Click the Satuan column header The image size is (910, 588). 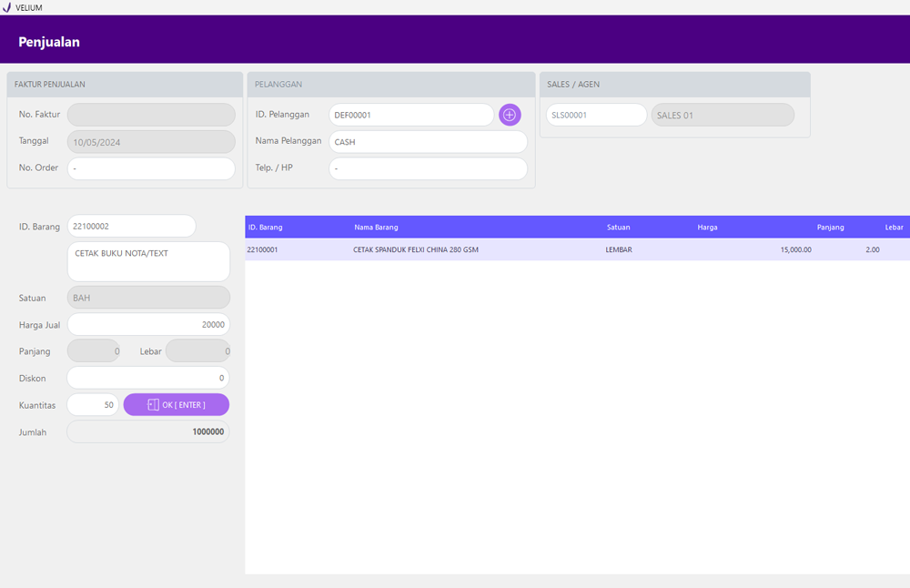click(618, 227)
